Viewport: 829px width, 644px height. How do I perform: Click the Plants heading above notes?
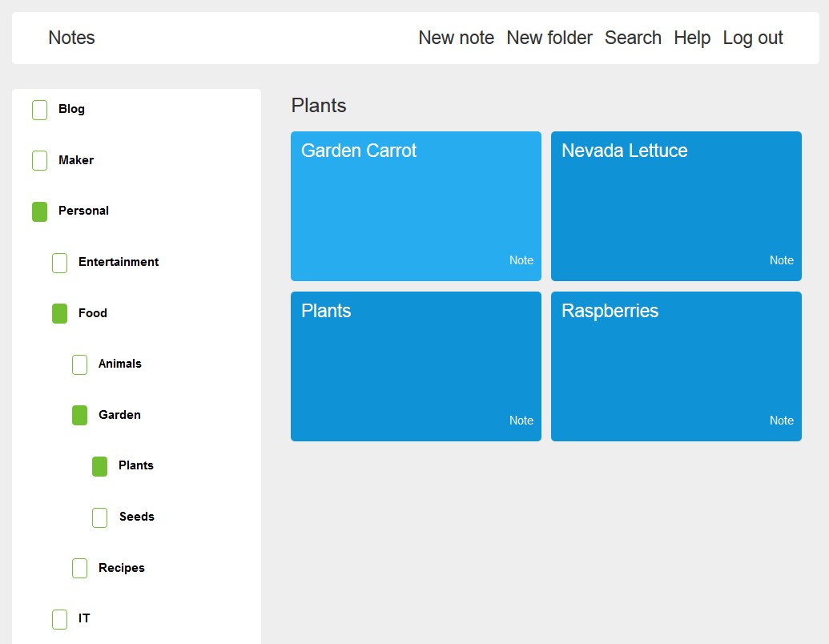pos(319,106)
